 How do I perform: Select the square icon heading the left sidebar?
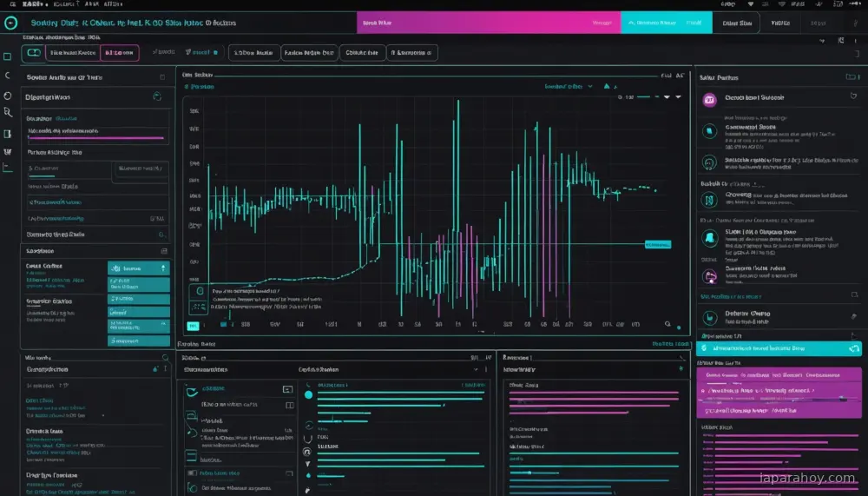pos(7,56)
